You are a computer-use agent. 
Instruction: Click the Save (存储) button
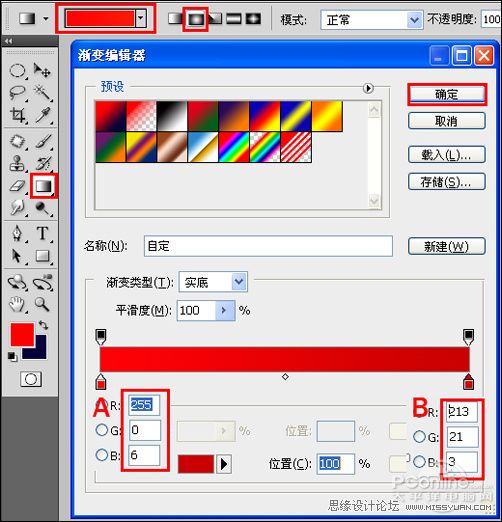[x=447, y=182]
